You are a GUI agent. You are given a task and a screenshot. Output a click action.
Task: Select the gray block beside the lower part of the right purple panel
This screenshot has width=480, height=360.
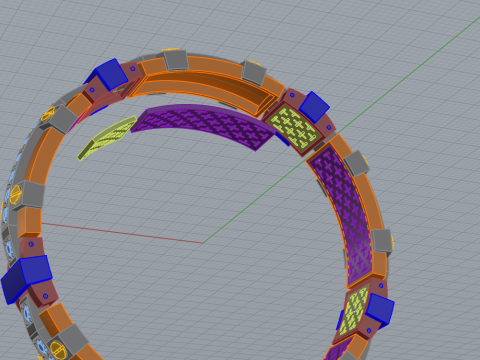382,241
